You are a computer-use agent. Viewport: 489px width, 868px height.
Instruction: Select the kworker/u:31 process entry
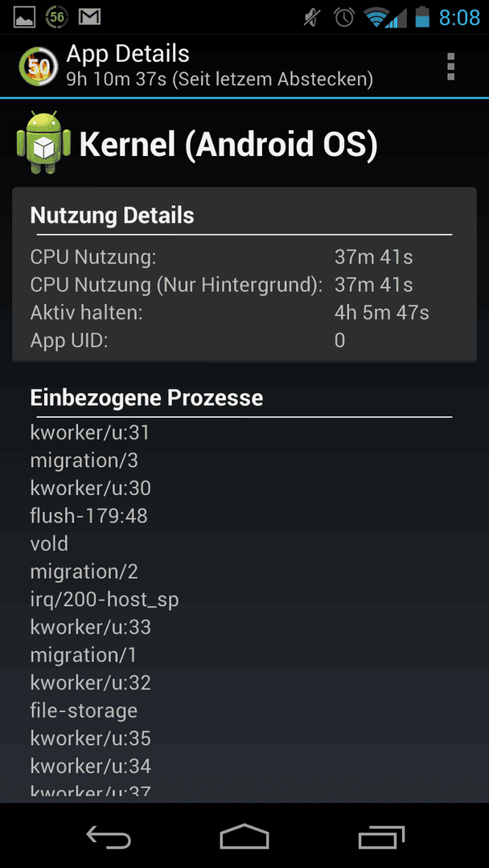pyautogui.click(x=90, y=433)
